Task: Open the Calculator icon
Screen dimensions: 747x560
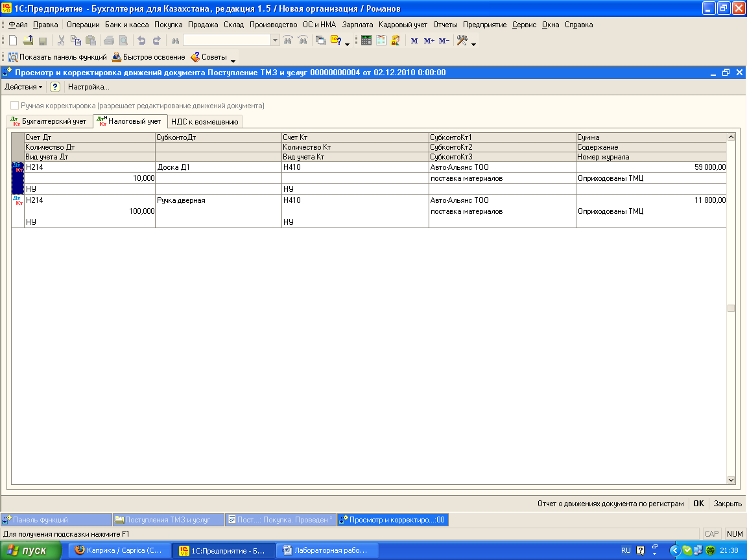Action: [x=366, y=41]
